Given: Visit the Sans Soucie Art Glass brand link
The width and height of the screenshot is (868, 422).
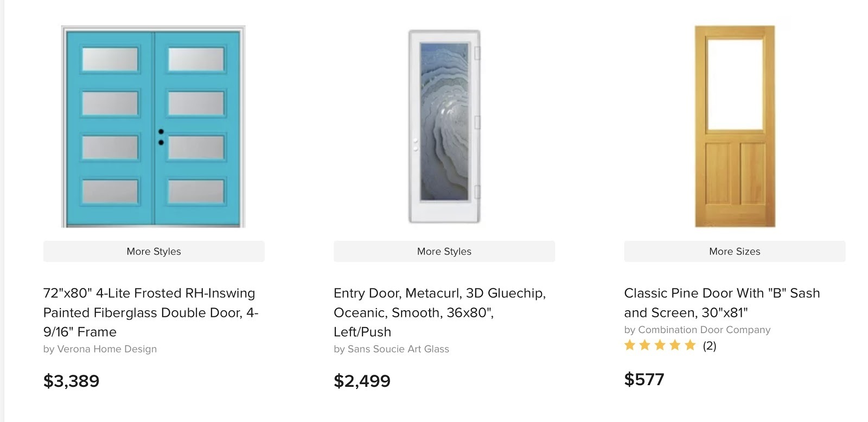Looking at the screenshot, I should [x=398, y=349].
